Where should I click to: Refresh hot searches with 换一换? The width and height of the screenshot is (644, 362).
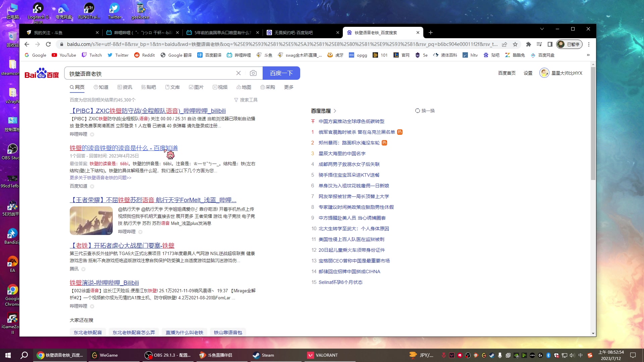click(425, 111)
